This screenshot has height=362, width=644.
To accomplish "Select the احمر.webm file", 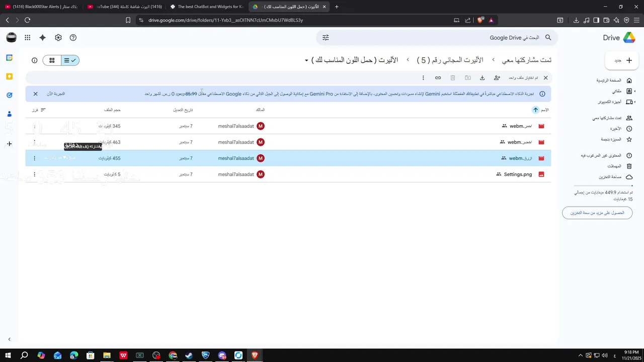I will 288,126.
